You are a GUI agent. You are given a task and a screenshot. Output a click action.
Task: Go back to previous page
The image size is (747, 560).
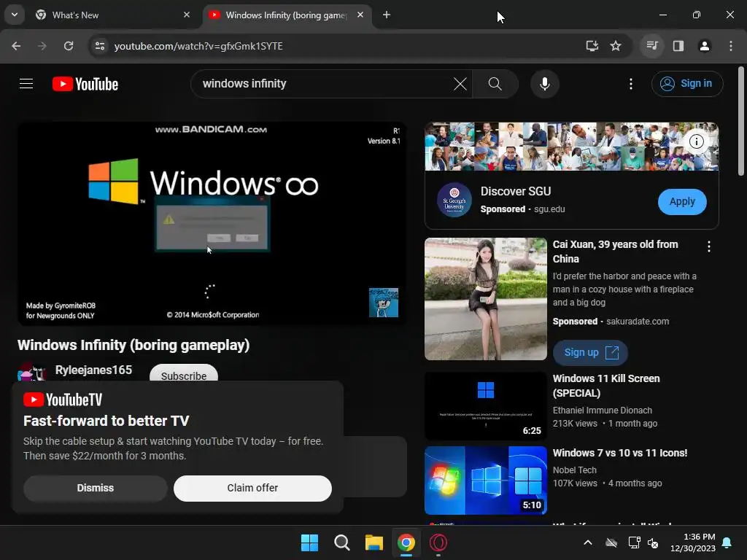[x=16, y=46]
